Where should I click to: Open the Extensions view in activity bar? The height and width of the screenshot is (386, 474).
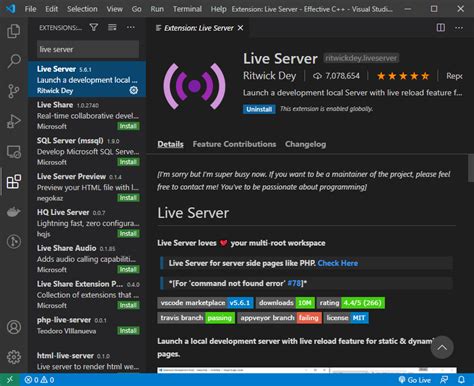coord(14,182)
